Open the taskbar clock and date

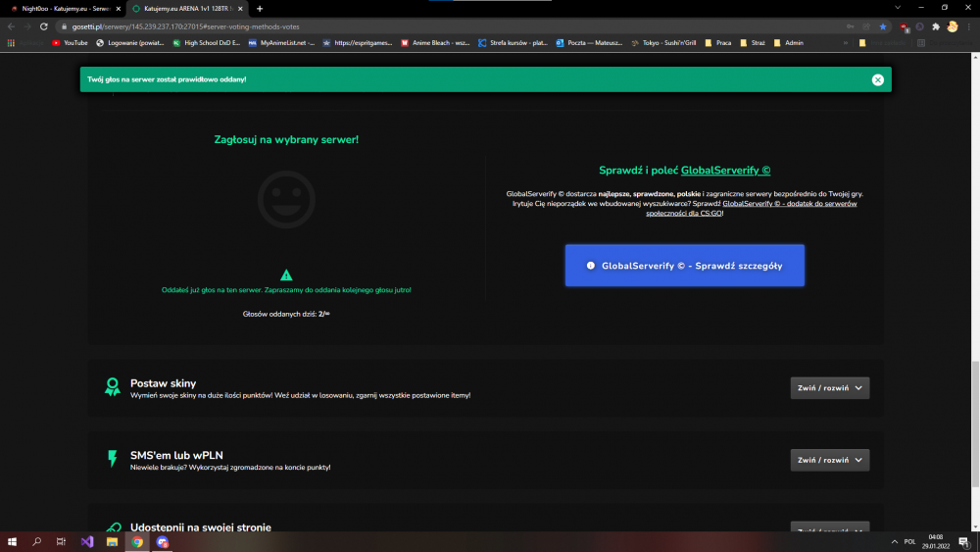tap(936, 542)
